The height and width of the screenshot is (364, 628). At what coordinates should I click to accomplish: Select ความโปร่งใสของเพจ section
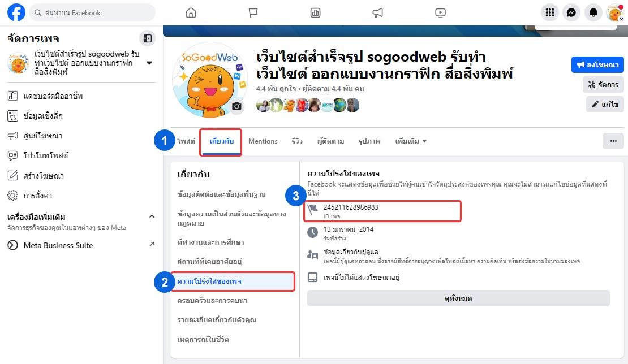point(233,281)
